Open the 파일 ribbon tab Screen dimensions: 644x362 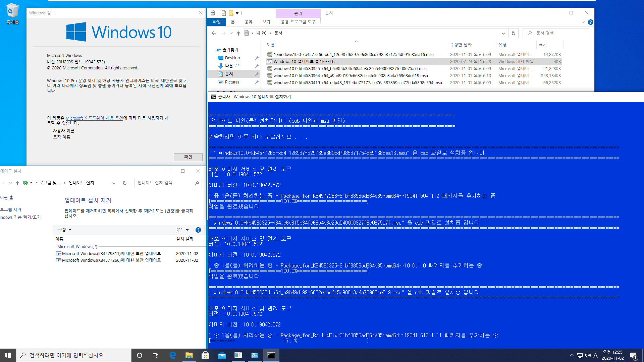click(x=217, y=22)
